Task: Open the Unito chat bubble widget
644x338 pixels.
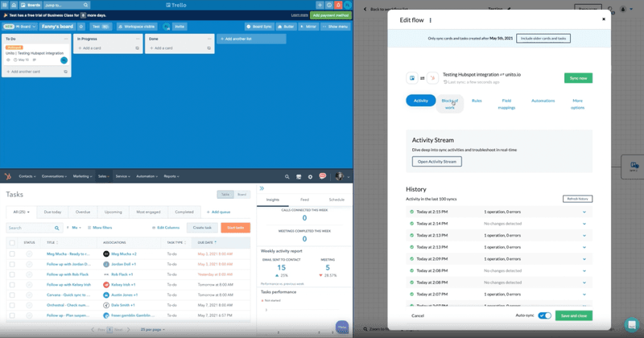Action: pyautogui.click(x=632, y=325)
